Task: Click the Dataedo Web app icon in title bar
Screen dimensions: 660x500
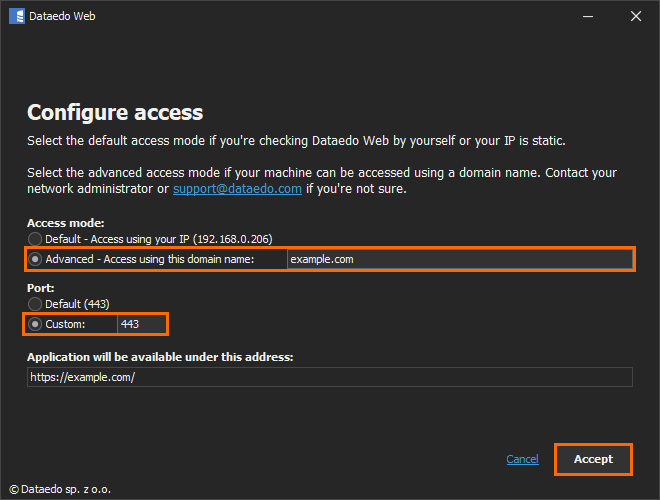Action: point(16,16)
